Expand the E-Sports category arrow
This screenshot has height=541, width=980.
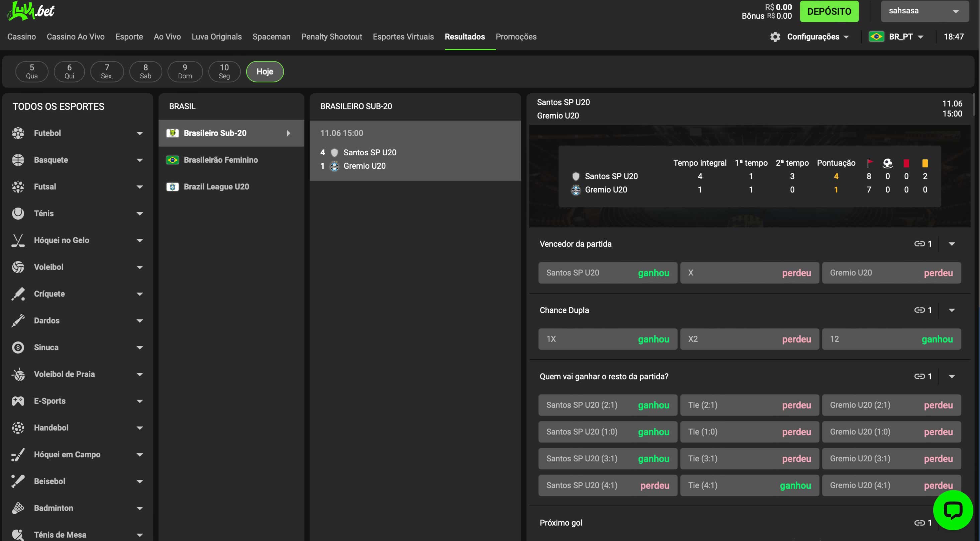pyautogui.click(x=139, y=401)
